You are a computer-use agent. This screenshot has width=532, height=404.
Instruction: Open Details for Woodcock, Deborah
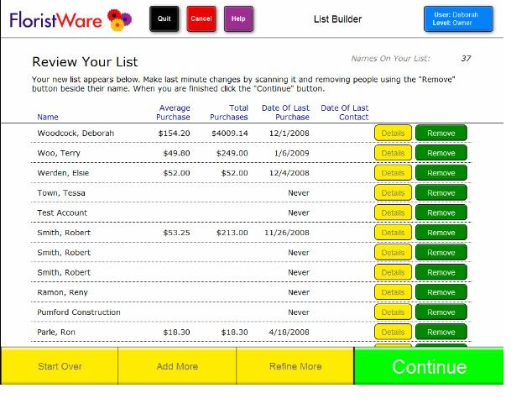(393, 133)
